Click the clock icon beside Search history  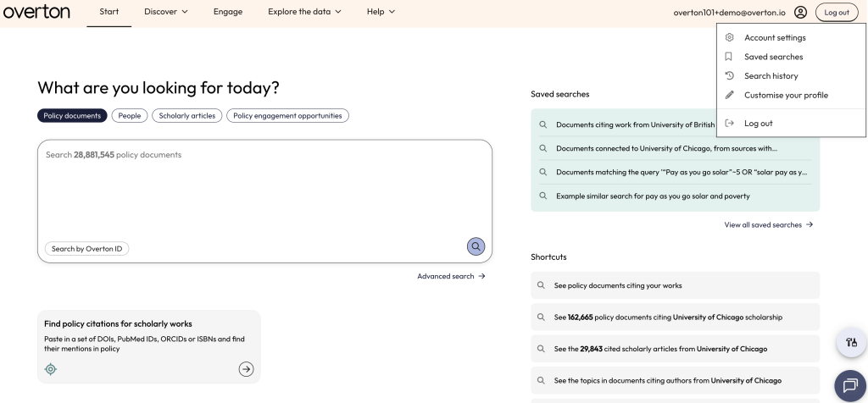(x=730, y=75)
